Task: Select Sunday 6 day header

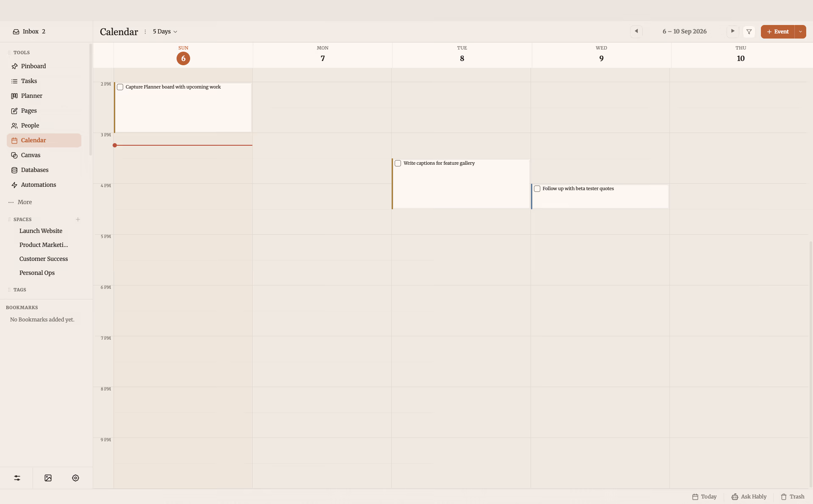Action: click(x=183, y=55)
